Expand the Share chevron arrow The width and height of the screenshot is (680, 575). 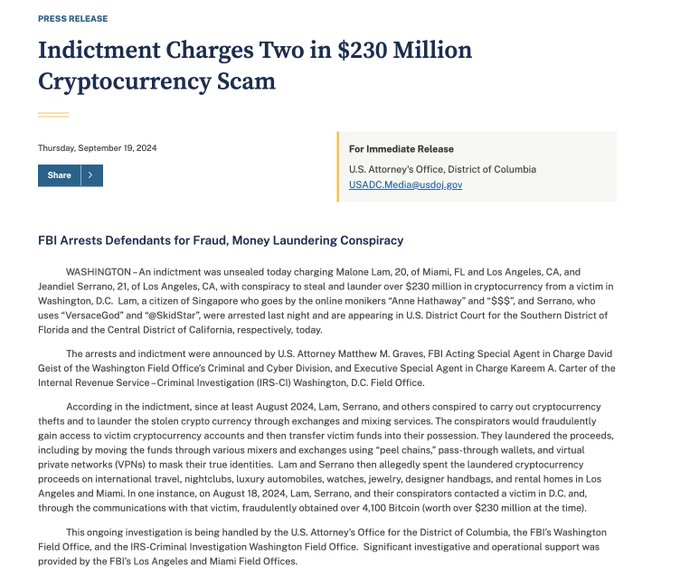pyautogui.click(x=92, y=175)
